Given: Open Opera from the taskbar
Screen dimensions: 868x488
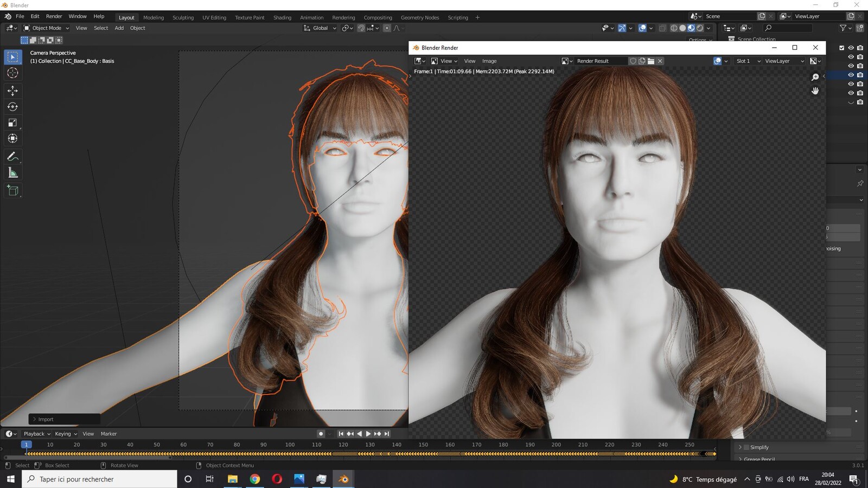Looking at the screenshot, I should point(277,479).
